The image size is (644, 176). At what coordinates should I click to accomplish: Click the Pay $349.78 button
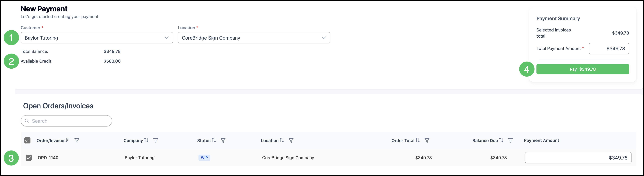point(582,69)
